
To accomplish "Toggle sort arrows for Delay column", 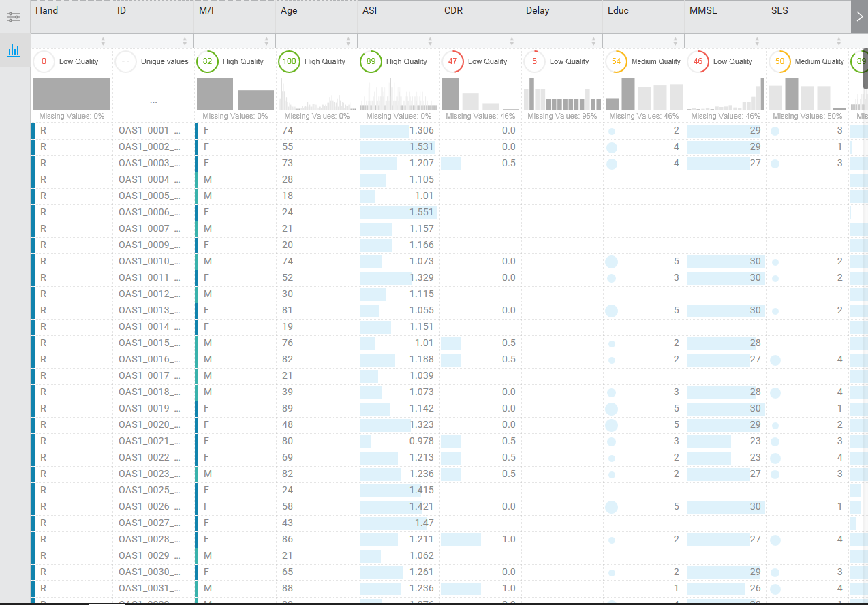I will coord(593,41).
